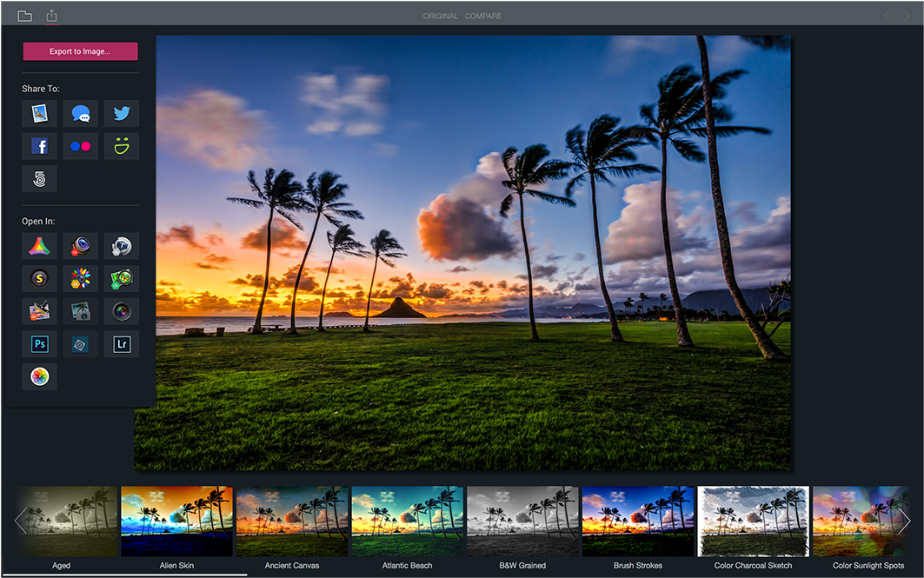Show the ORIGINAL image view
This screenshot has width=924, height=578.
tap(441, 16)
